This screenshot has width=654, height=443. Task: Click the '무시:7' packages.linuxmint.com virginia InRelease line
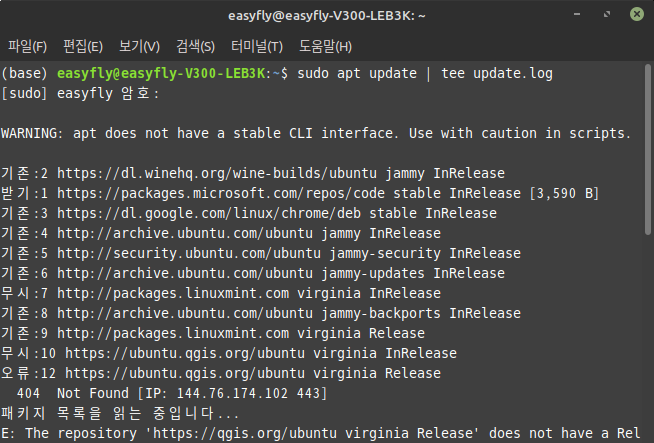click(x=221, y=293)
